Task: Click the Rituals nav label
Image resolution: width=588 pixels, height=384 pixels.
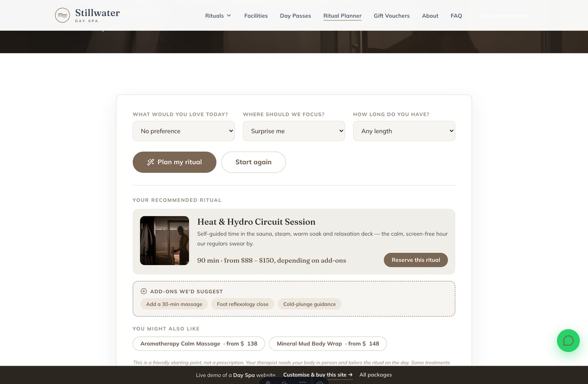Action: tap(214, 16)
